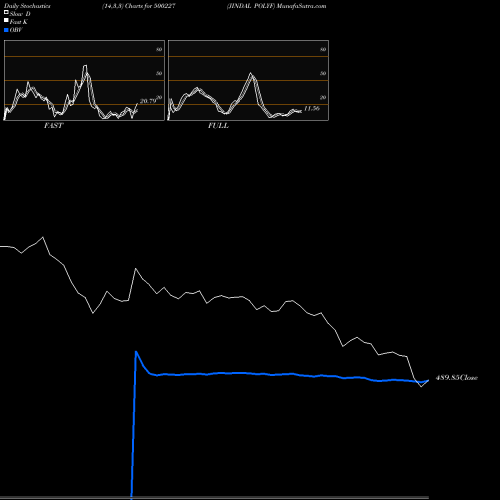Screen dimensions: 500x500
Task: Click the blue OBV legend swatch
Action: point(6,30)
